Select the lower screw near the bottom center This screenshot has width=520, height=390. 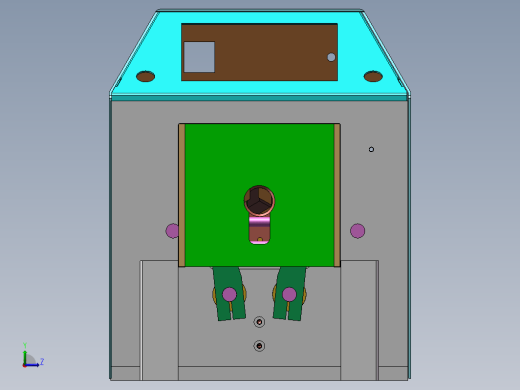click(259, 346)
